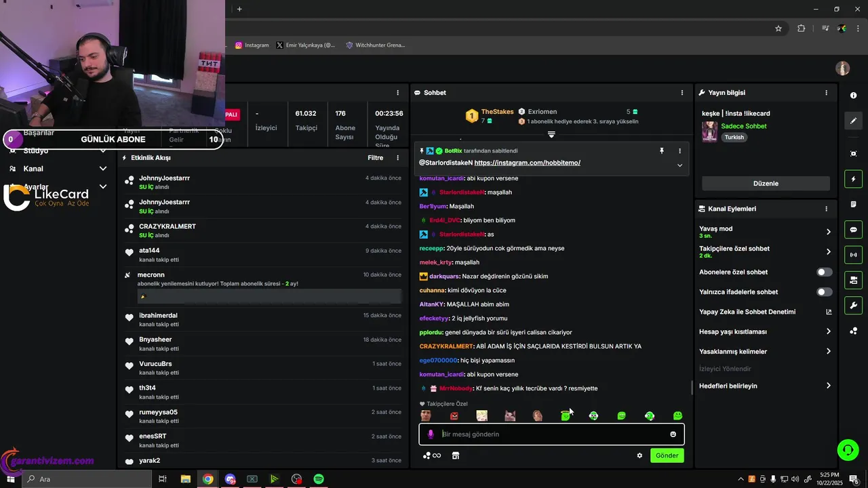Click the shop icon below the message box
Screen dimensions: 868x488
pyautogui.click(x=456, y=455)
